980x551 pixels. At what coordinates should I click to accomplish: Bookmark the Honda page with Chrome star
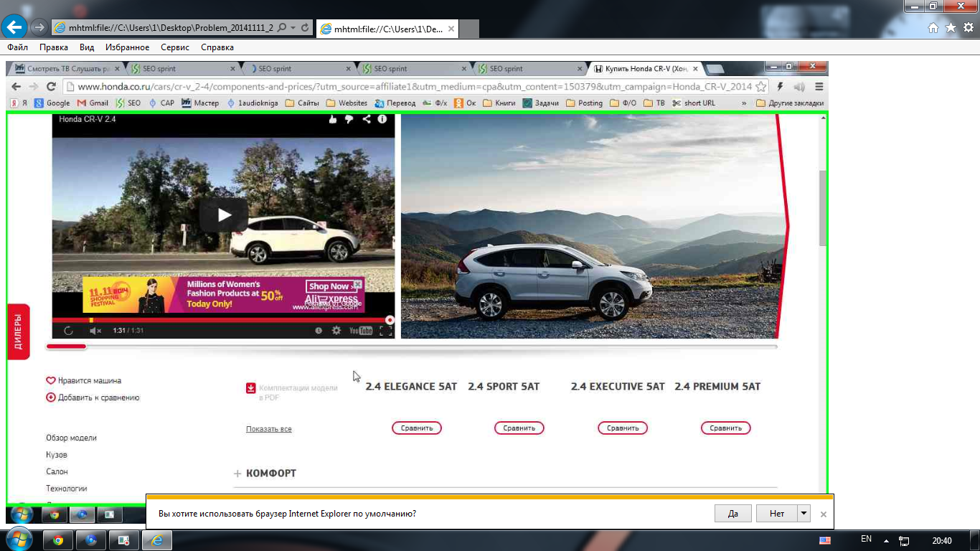coord(761,86)
